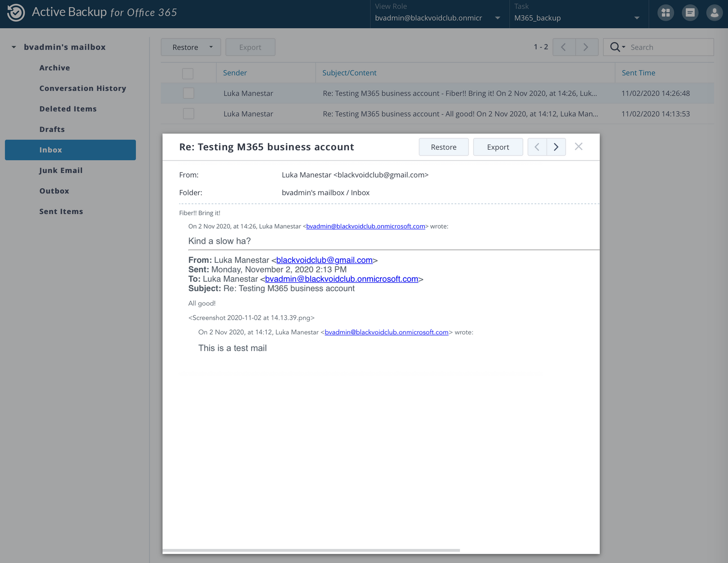This screenshot has width=728, height=563.
Task: Tick the select-all checkbox in table header
Action: tap(187, 73)
